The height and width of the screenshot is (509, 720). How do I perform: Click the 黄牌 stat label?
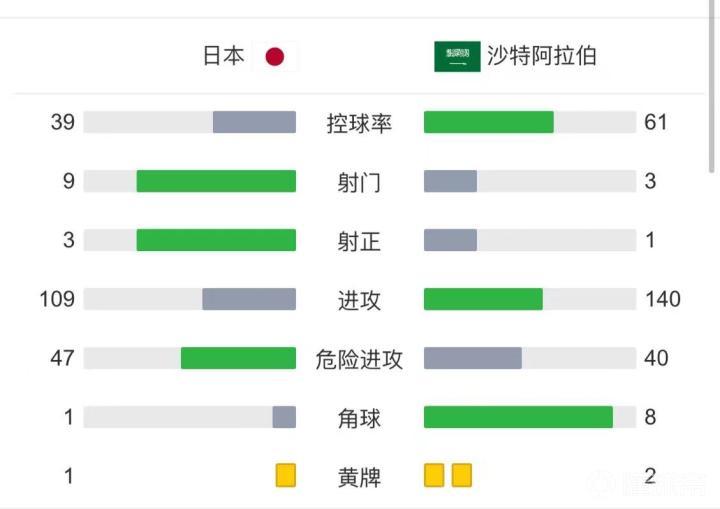[x=359, y=476]
